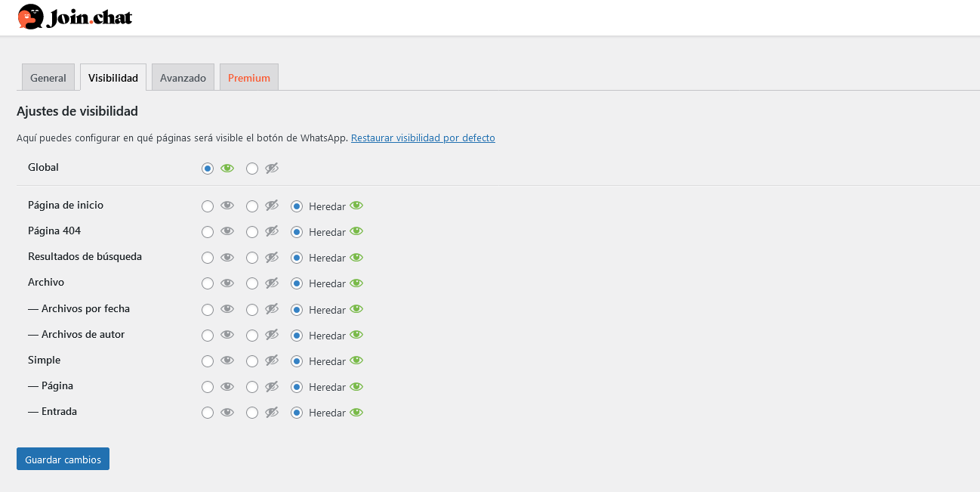Screen dimensions: 980x492
Task: Click the green eye icon for Global
Action: 227,169
